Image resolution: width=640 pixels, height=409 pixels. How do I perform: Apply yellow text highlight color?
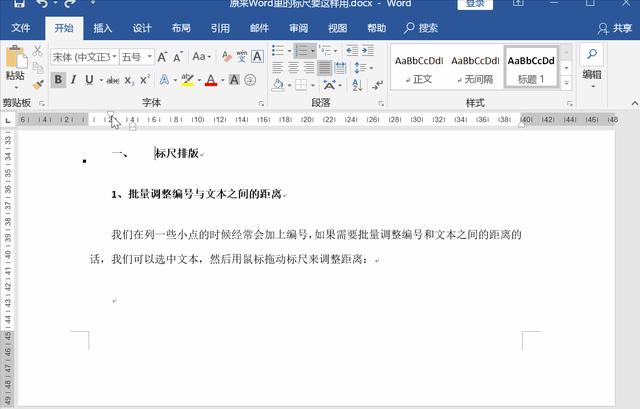click(187, 80)
